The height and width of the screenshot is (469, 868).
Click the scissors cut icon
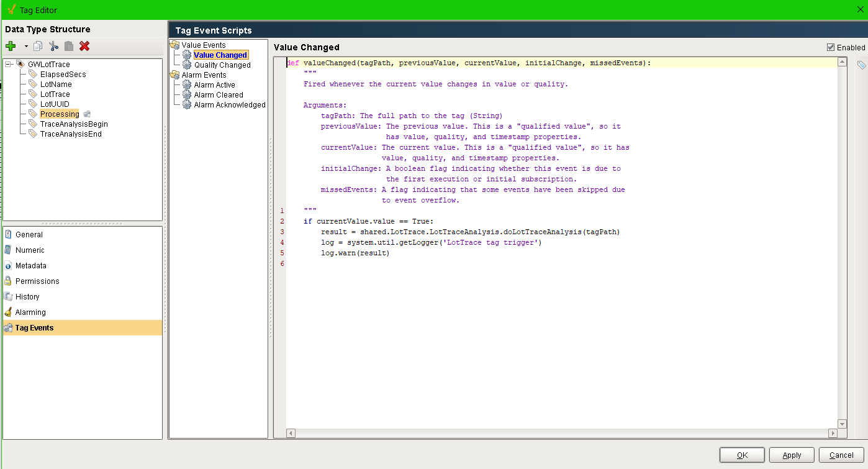coord(53,46)
